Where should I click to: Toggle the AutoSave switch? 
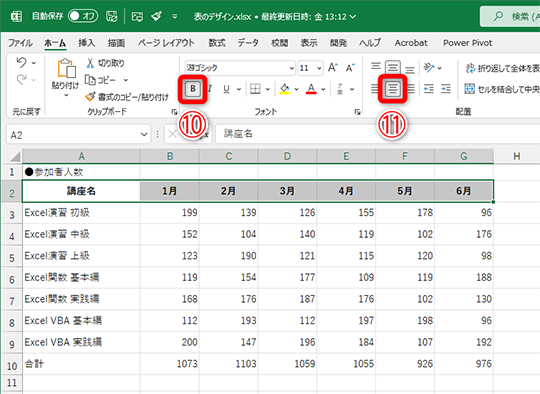(x=83, y=16)
